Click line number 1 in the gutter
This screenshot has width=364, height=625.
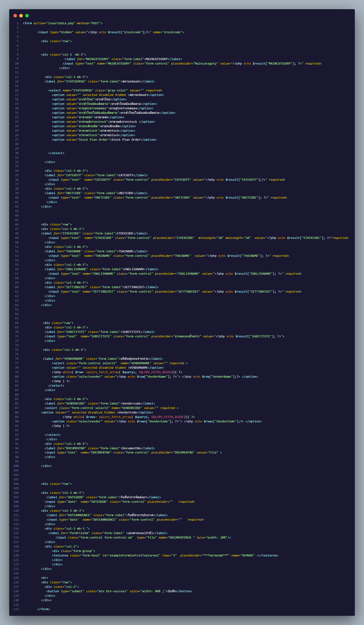coord(18,23)
